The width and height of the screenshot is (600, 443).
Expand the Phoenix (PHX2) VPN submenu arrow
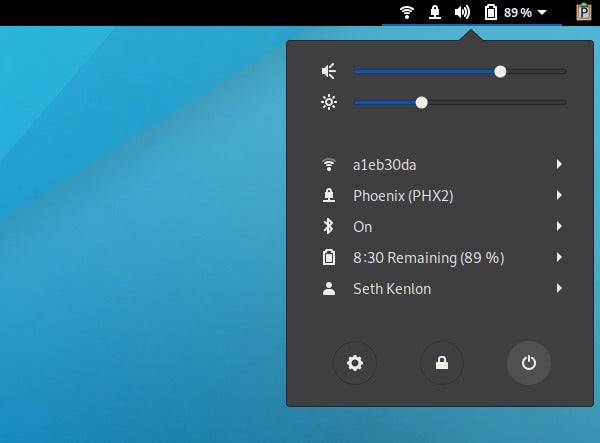(x=559, y=195)
